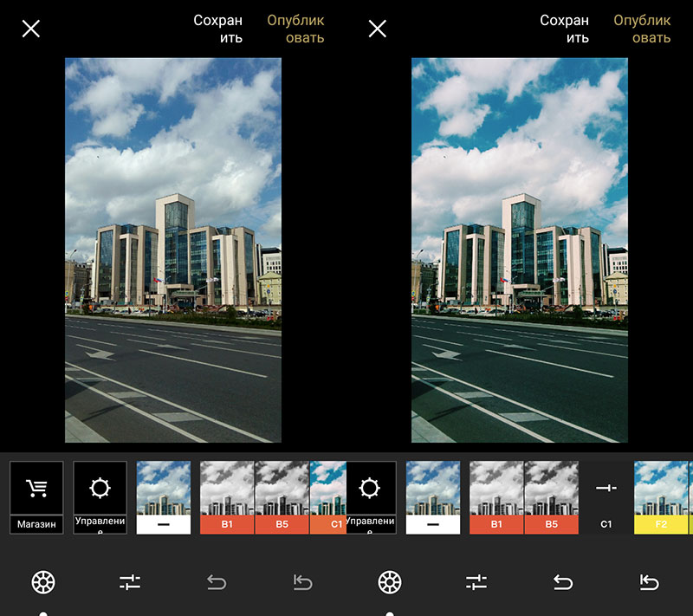Undo the last edit in left screen
Image resolution: width=693 pixels, height=616 pixels.
tap(217, 582)
